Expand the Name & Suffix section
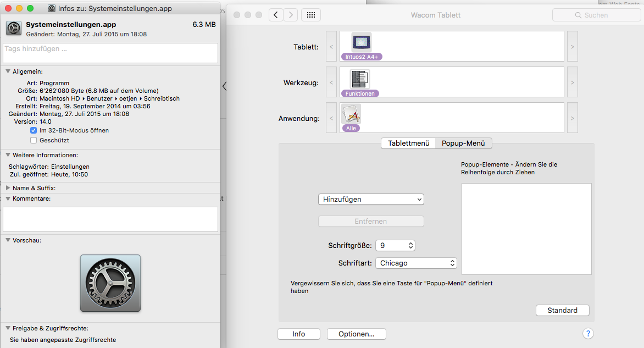Viewport: 644px width, 348px height. (x=8, y=188)
